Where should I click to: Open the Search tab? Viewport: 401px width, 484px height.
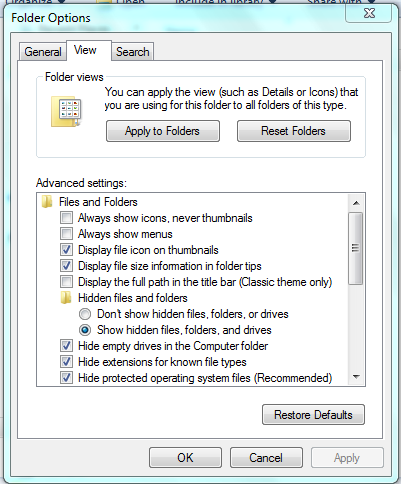click(x=133, y=52)
